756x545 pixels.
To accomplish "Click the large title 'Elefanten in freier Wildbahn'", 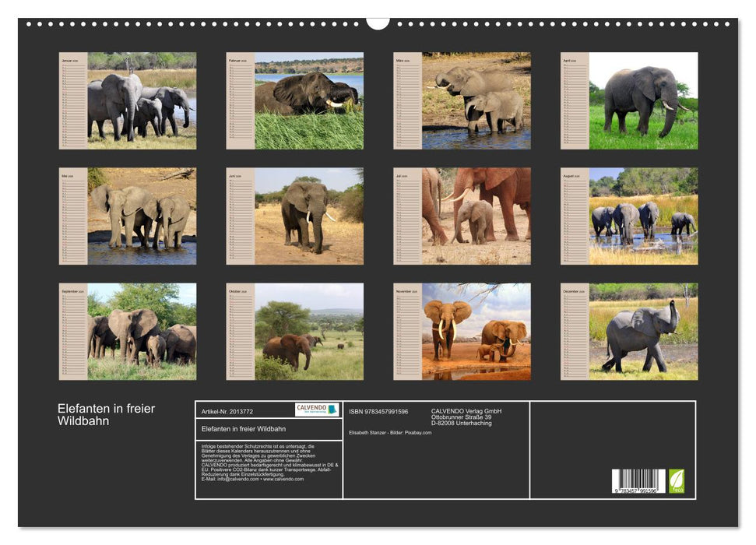I will pos(106,415).
